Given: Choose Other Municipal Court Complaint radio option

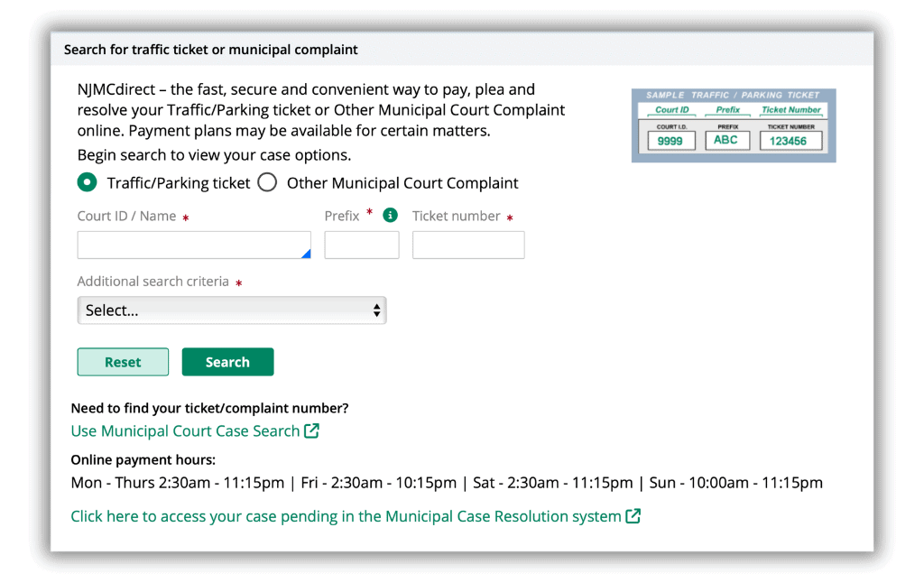Looking at the screenshot, I should [x=267, y=182].
